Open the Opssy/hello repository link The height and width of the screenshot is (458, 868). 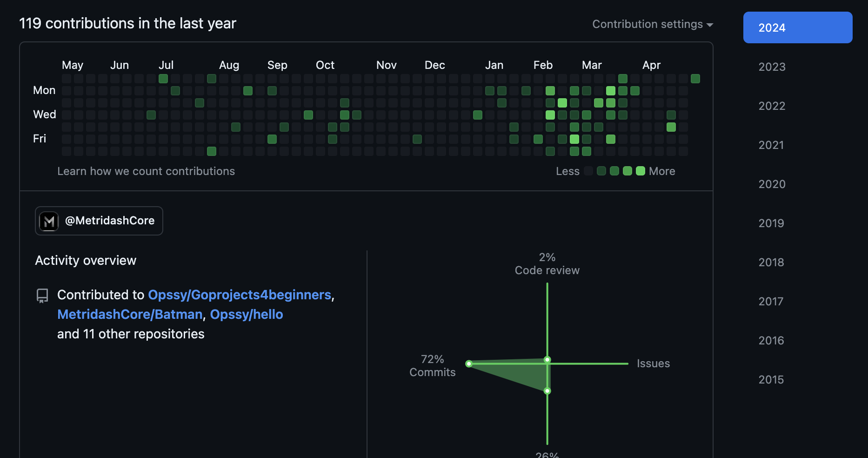click(246, 315)
